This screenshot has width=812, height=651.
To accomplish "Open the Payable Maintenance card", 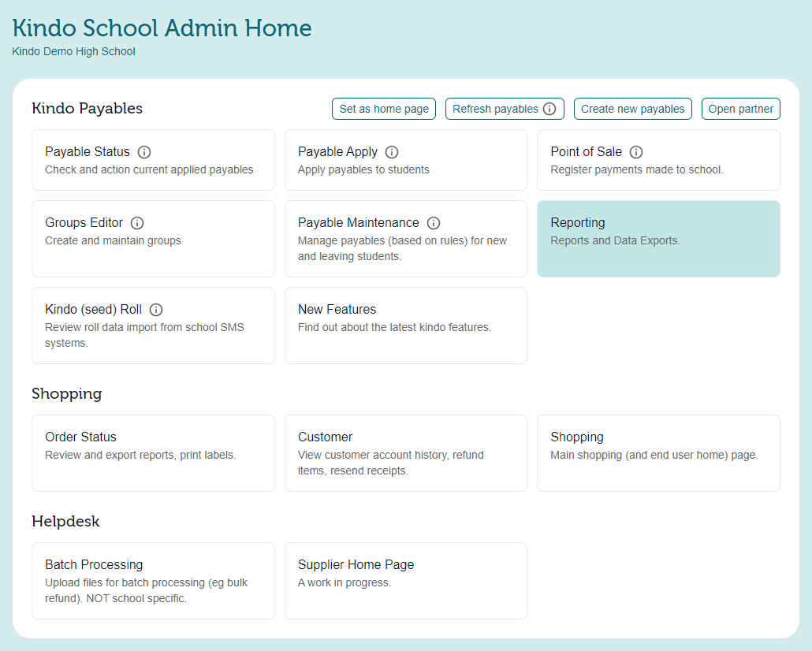I will (406, 239).
